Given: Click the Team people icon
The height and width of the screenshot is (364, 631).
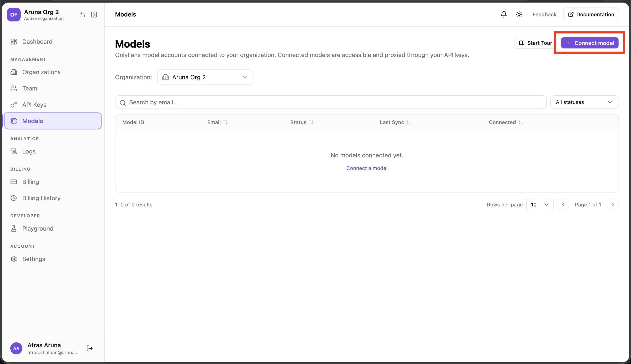Looking at the screenshot, I should pos(14,88).
